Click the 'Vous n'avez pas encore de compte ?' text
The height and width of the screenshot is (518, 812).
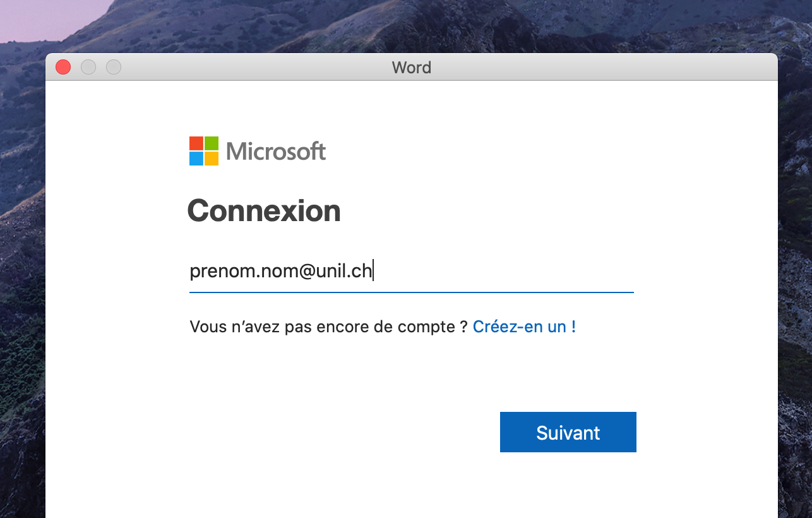[x=328, y=327]
